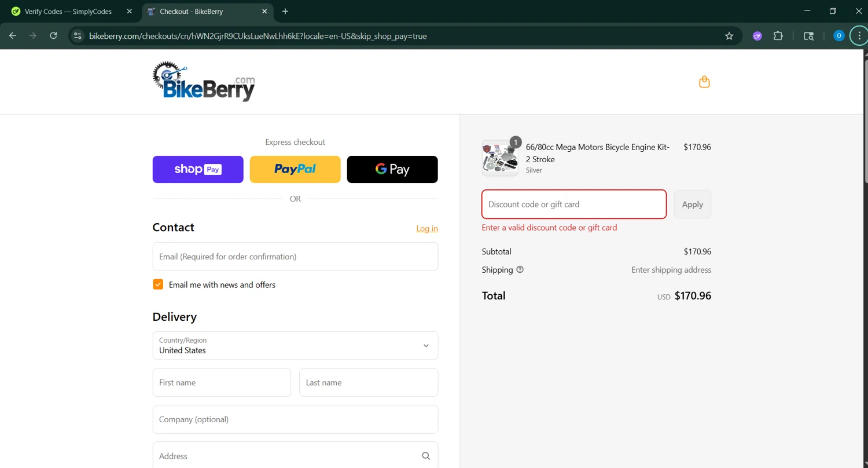Click the Enter a valid discount code error
868x468 pixels.
click(549, 228)
